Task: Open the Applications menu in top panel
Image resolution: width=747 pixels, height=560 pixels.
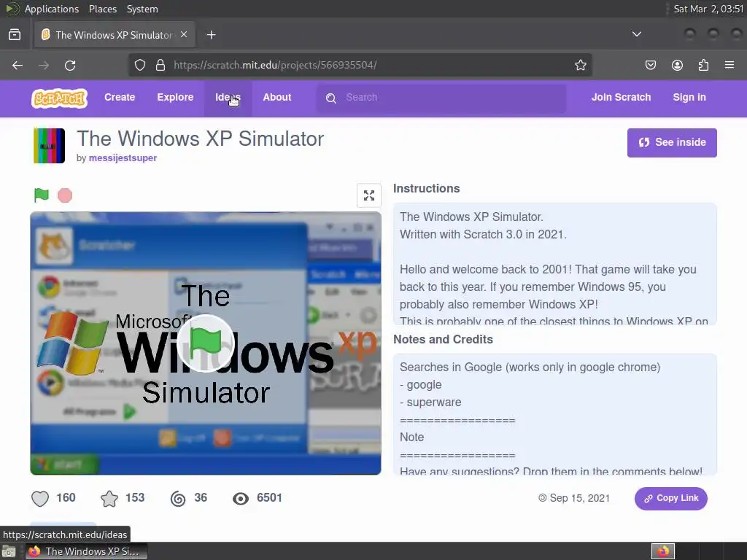Action: 52,9
